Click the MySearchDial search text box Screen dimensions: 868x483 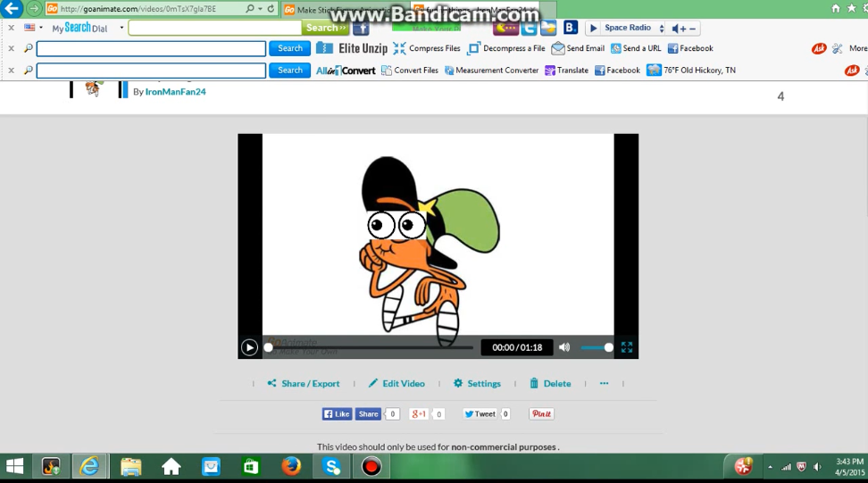pos(215,28)
